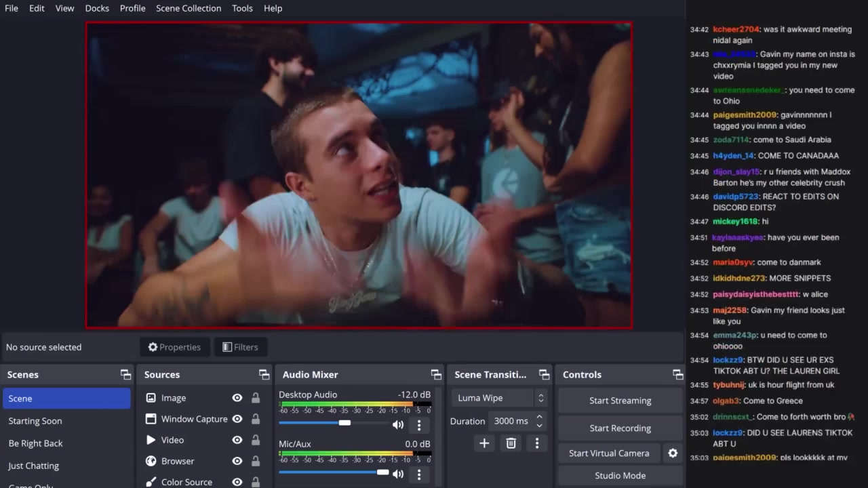Open the Docks menu

pyautogui.click(x=97, y=8)
